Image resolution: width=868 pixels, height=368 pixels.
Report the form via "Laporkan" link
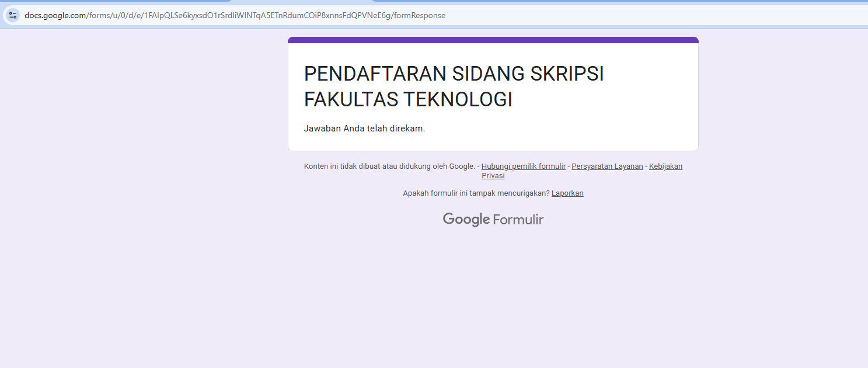[x=567, y=193]
